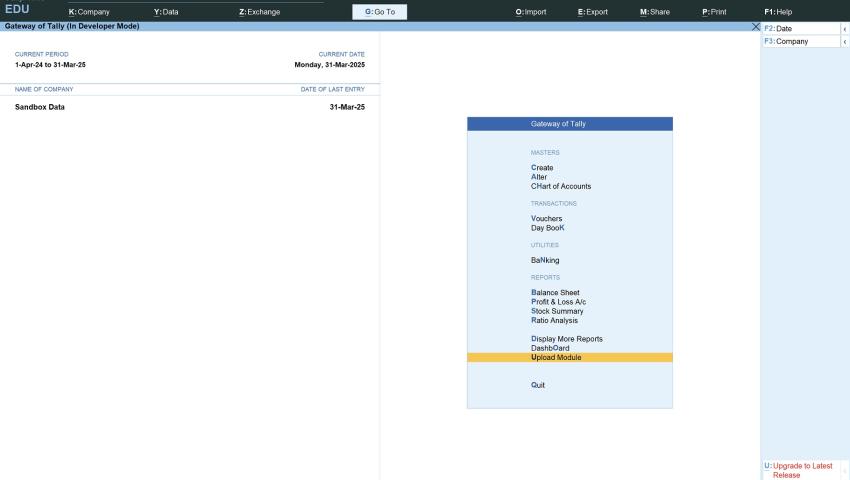
Task: Click the F2: Date button
Action: tap(801, 28)
